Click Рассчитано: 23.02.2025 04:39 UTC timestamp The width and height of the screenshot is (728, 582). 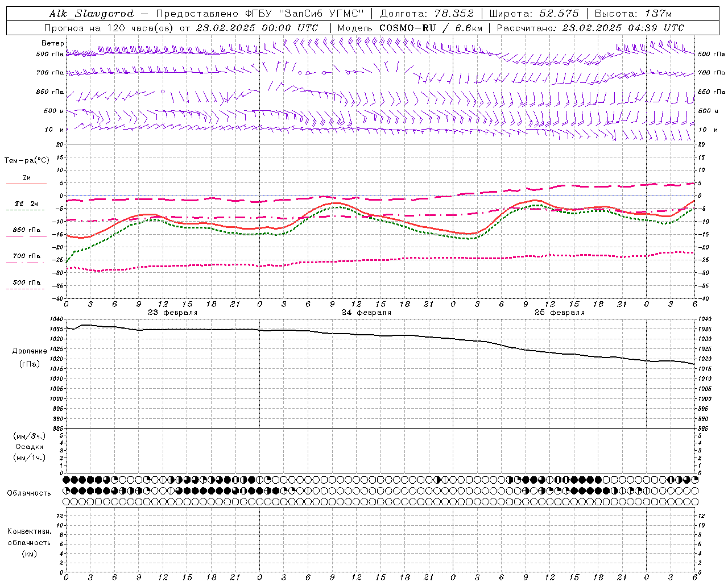click(x=590, y=28)
